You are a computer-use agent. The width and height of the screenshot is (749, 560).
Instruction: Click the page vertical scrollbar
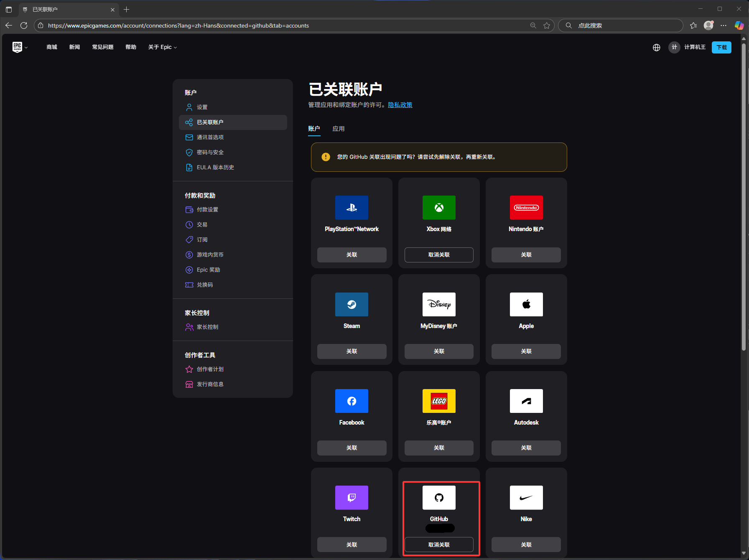[744, 196]
